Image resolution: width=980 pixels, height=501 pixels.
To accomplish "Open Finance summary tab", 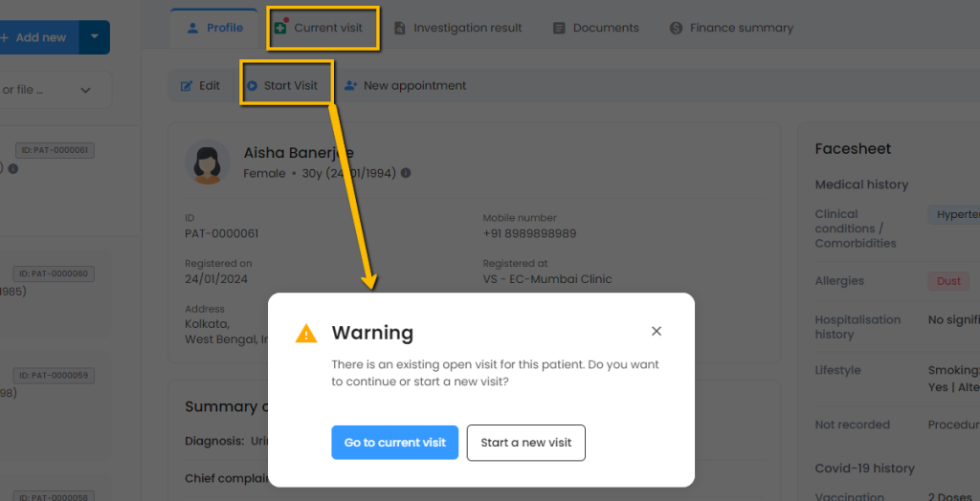I will point(731,28).
